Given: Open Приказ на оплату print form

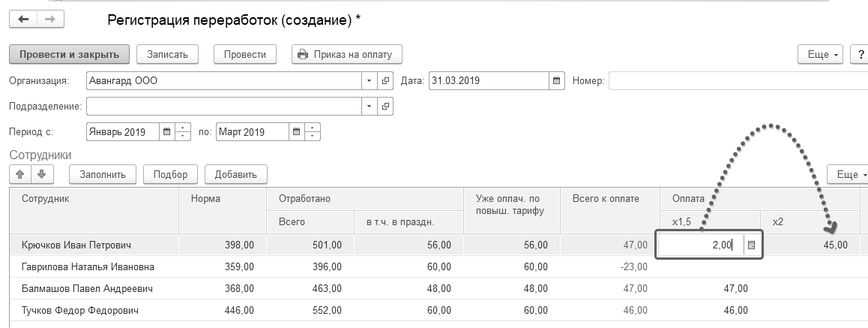Looking at the screenshot, I should [x=346, y=54].
